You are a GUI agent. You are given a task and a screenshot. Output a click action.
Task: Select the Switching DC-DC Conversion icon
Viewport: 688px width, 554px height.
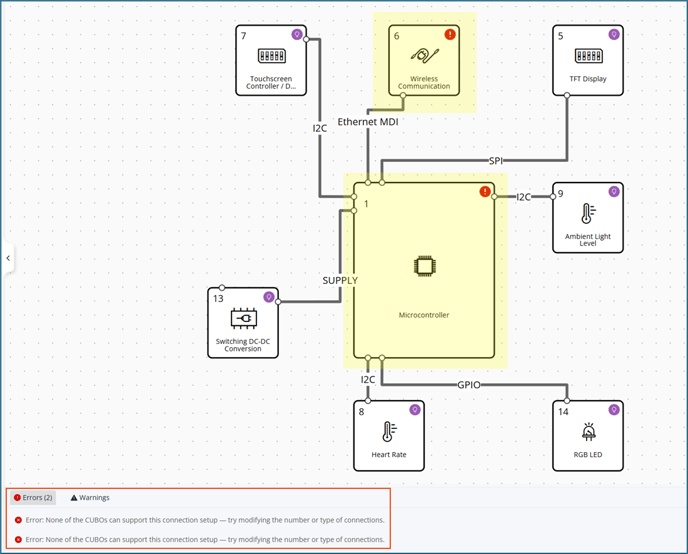coord(243,318)
